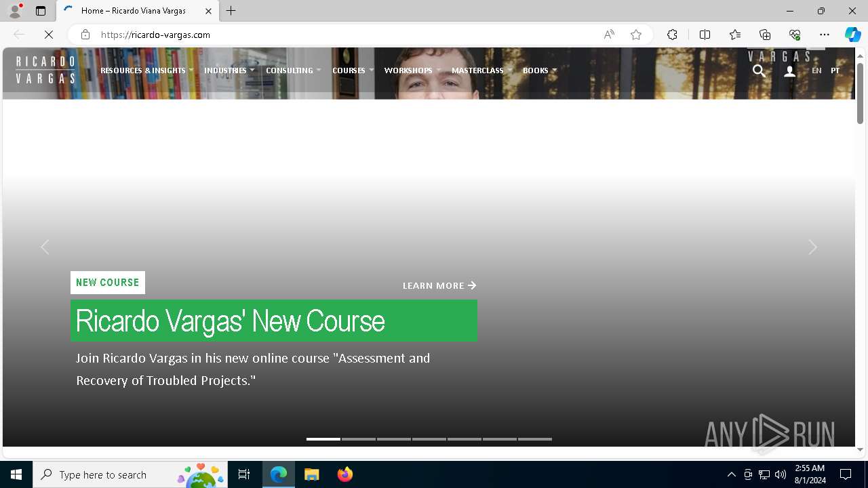Jump to the last carousel slide indicator
868x488 pixels.
click(535, 439)
